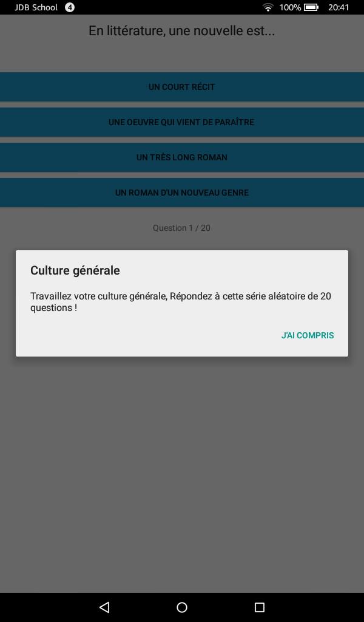Tap the Question 1 / 20 counter
This screenshot has height=622, width=364.
coord(181,228)
